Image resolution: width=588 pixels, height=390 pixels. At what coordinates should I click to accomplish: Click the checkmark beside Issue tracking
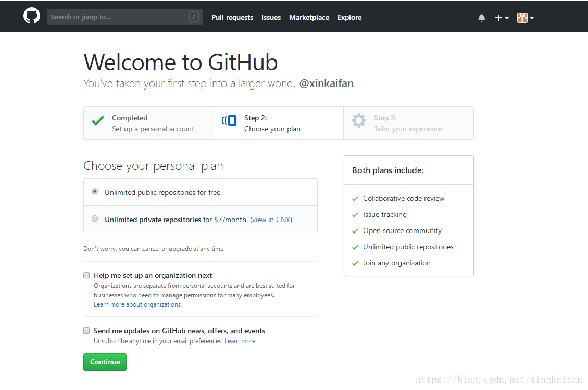(355, 214)
